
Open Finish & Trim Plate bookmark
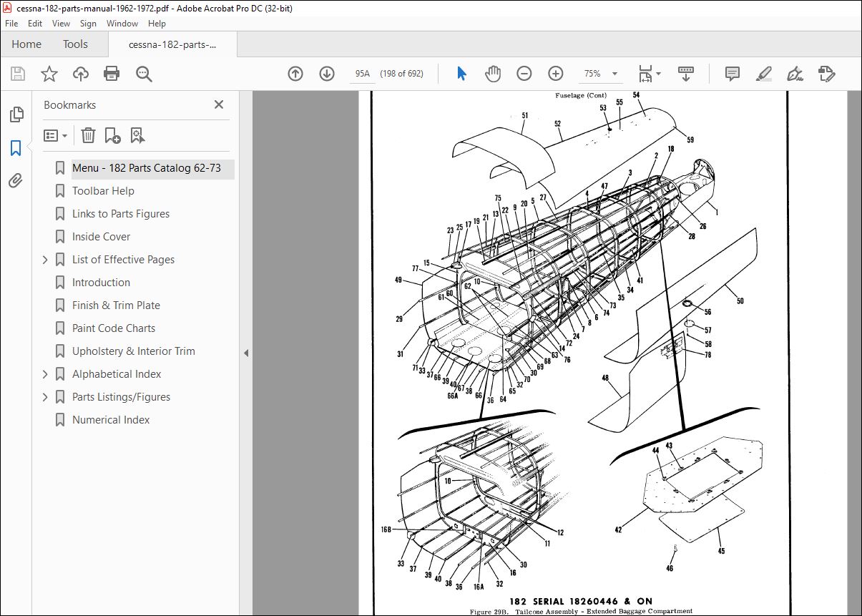[x=116, y=305]
